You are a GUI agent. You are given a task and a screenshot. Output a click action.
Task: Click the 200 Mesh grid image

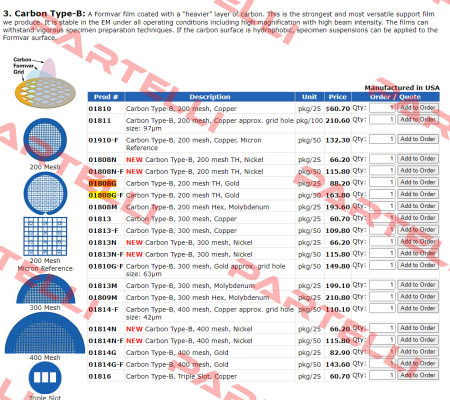click(45, 140)
